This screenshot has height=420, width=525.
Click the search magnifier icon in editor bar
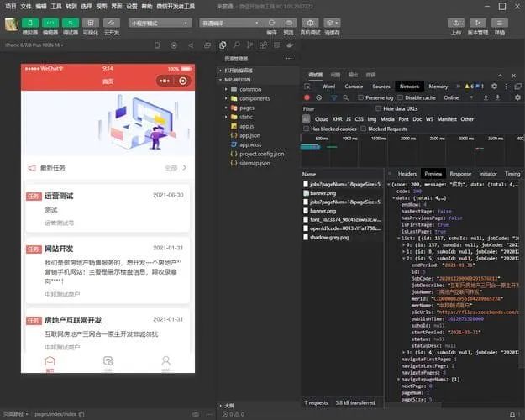(x=236, y=45)
